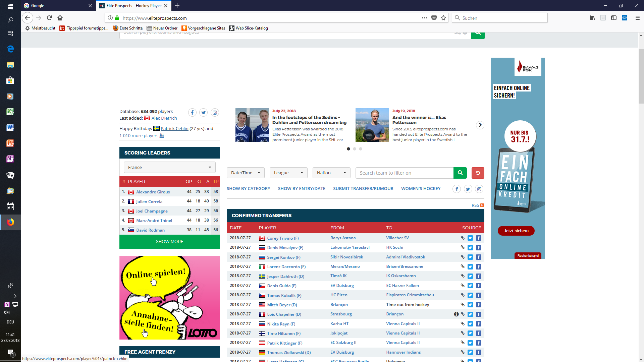
Task: Select Show By Category menu link
Action: tap(248, 189)
